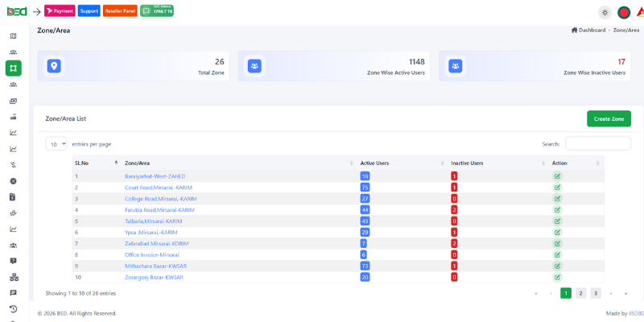Open the history clock sidebar icon
644x322 pixels.
pos(13,309)
